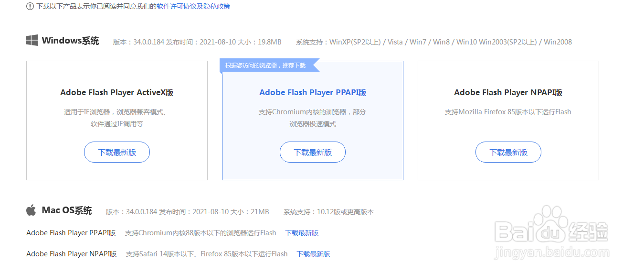Click Mac version 34.0.0.184 release info
This screenshot has width=644, height=274.
coord(188,212)
